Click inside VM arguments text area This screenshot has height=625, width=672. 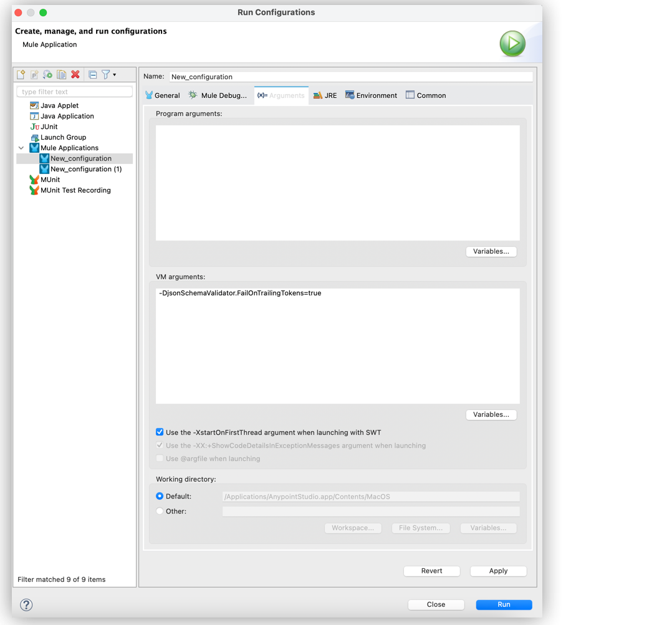tap(338, 346)
